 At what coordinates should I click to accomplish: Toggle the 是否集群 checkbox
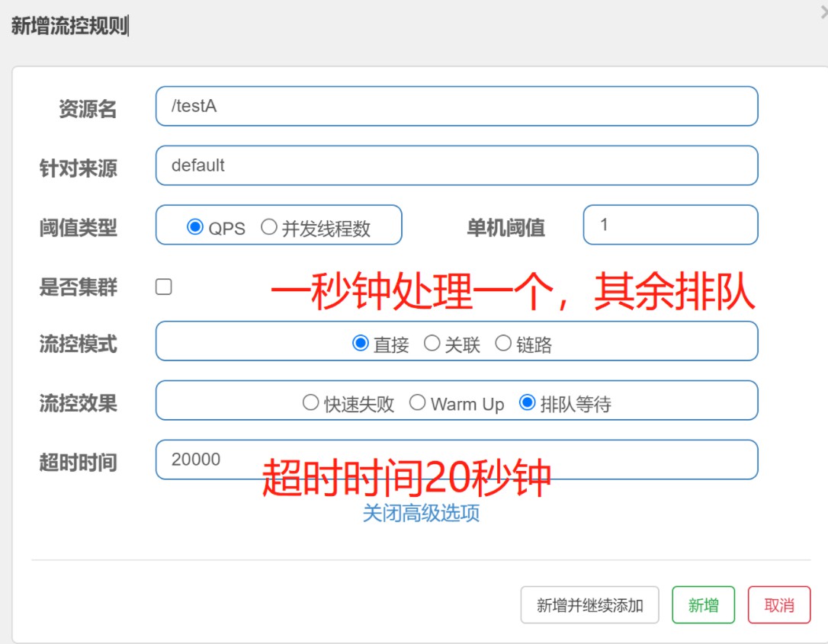[164, 287]
